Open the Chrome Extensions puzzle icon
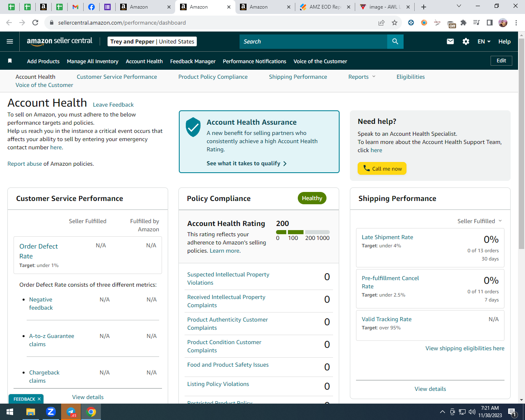Image resolution: width=525 pixels, height=420 pixels. pyautogui.click(x=463, y=23)
